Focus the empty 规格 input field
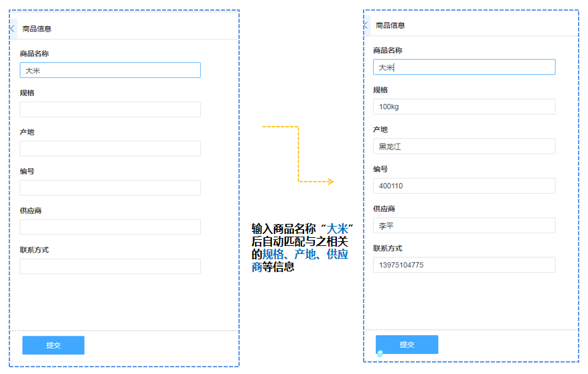588x374 pixels. click(x=110, y=109)
